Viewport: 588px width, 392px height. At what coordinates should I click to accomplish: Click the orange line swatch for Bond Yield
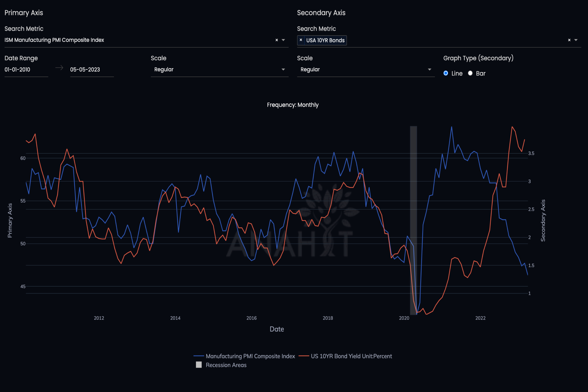(x=304, y=356)
